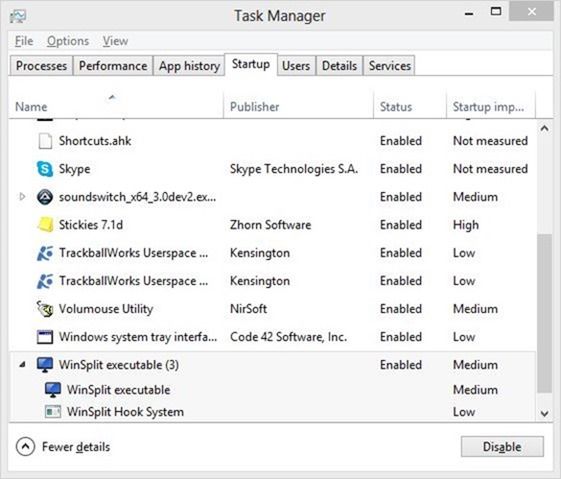Click Enabled status in the Skype row
Viewport: 561px width, 479px height.
point(401,169)
